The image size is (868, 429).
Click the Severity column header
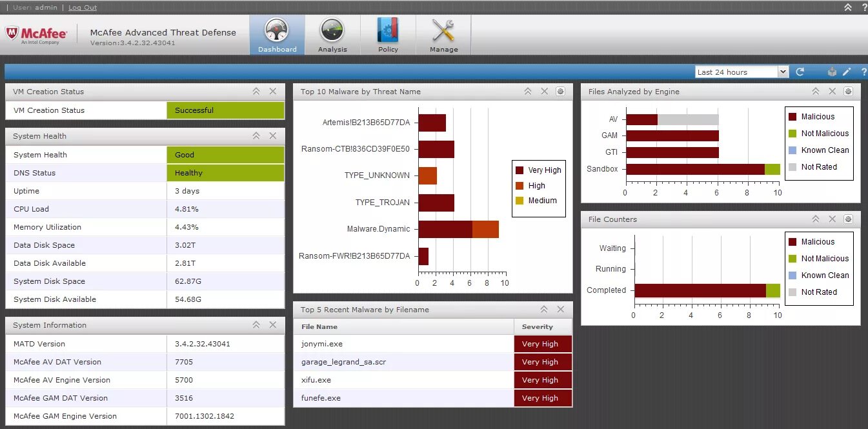tap(543, 326)
